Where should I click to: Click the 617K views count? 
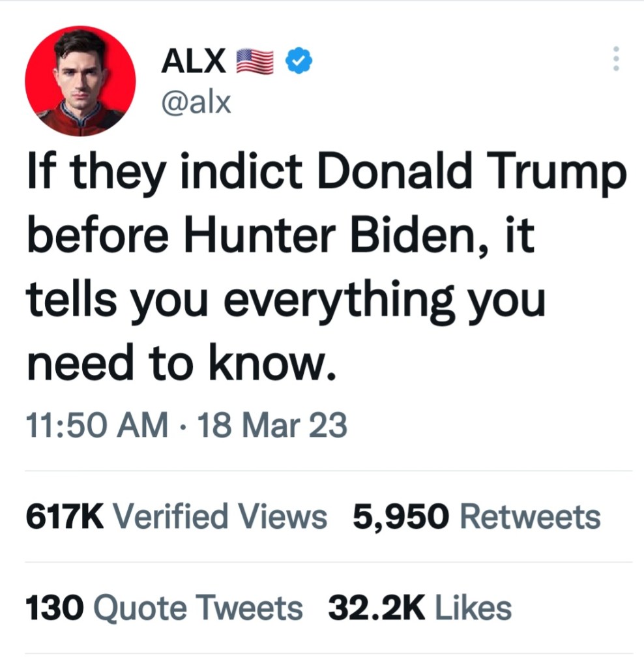[64, 516]
